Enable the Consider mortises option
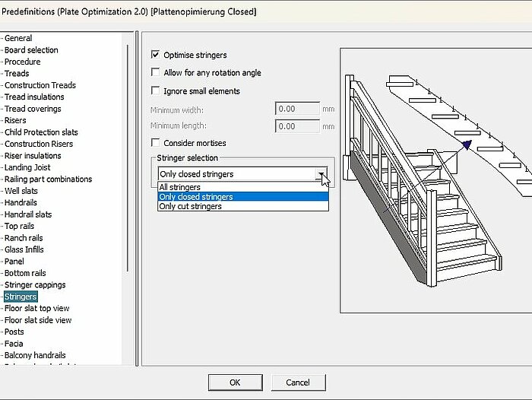This screenshot has width=532, height=400. coord(155,143)
